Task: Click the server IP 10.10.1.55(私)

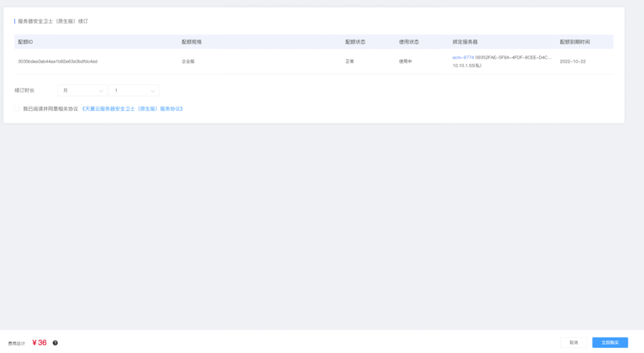Action: (467, 66)
